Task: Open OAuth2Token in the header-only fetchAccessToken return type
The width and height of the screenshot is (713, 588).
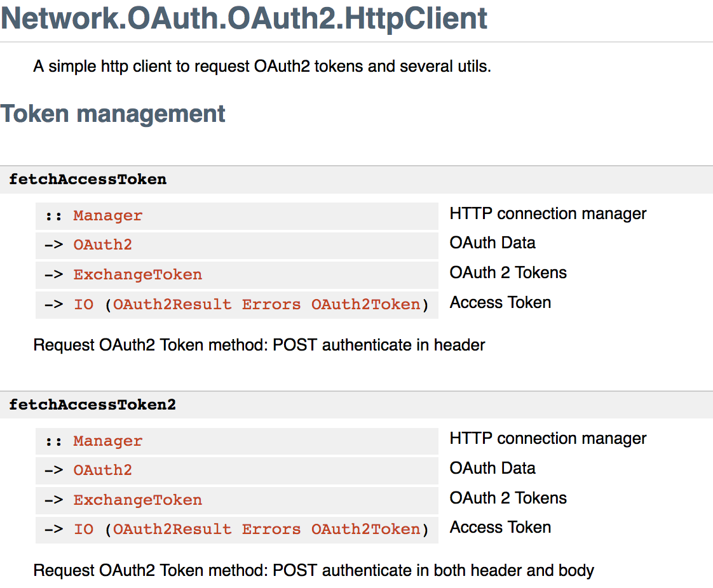Action: tap(366, 304)
